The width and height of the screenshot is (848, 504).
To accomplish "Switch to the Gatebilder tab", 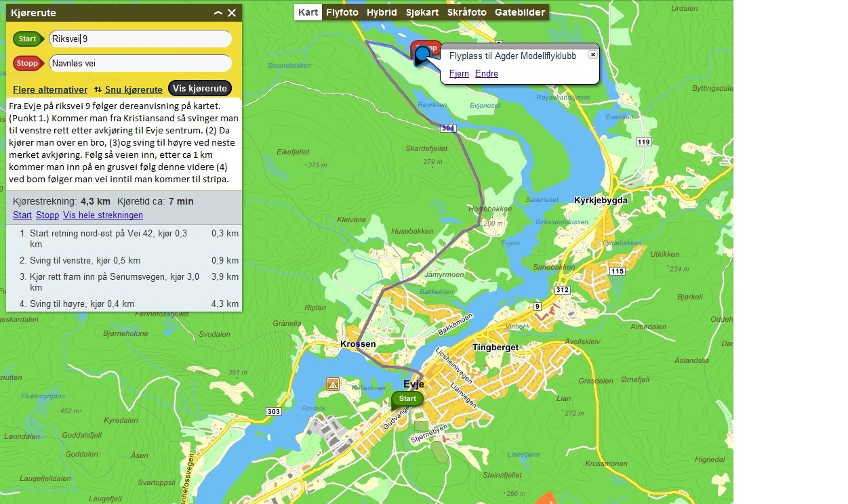I will point(519,12).
